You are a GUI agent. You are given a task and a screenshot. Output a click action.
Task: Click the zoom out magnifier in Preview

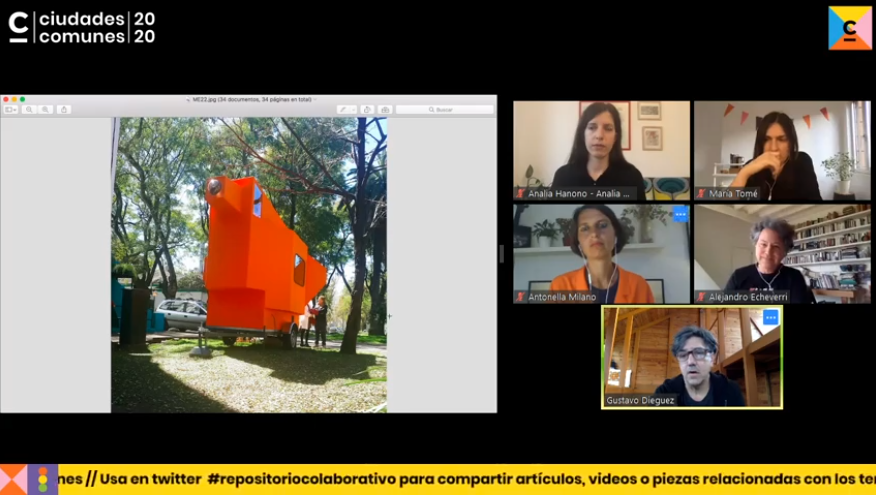[x=29, y=110]
